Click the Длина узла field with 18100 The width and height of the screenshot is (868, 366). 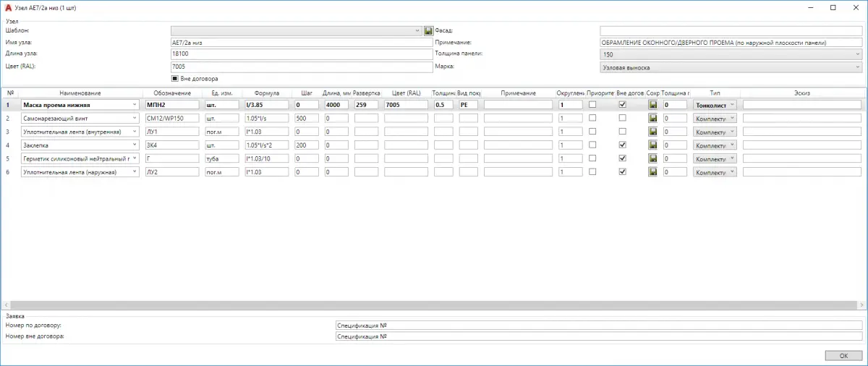click(300, 54)
